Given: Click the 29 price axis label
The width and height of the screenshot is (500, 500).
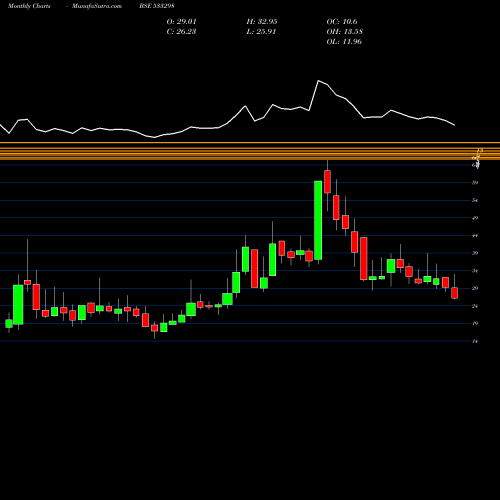Looking at the screenshot, I should click(475, 288).
